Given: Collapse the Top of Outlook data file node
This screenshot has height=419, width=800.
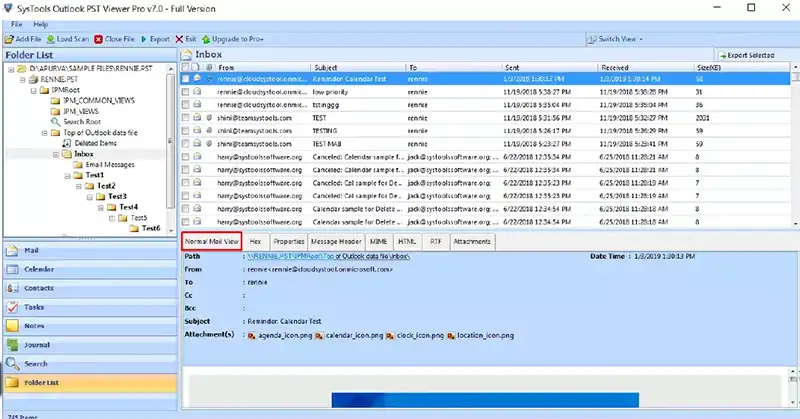Looking at the screenshot, I should point(44,133).
